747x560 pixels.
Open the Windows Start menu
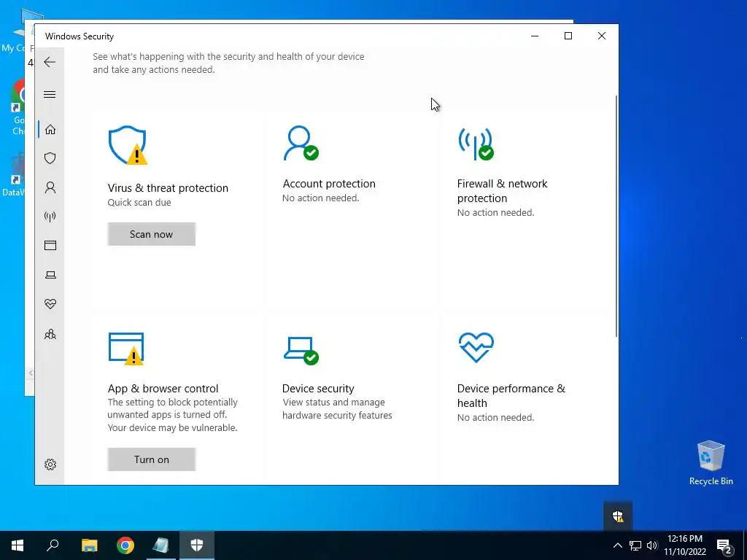(x=18, y=545)
